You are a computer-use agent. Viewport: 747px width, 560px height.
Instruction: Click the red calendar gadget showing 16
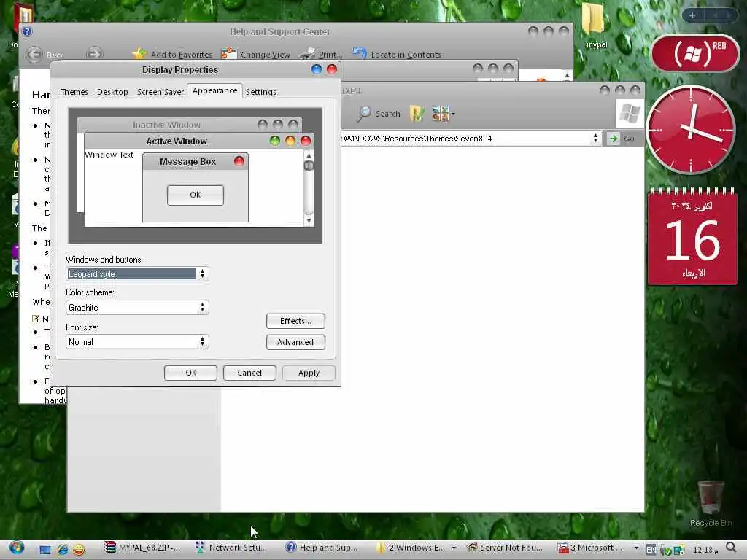pos(692,236)
